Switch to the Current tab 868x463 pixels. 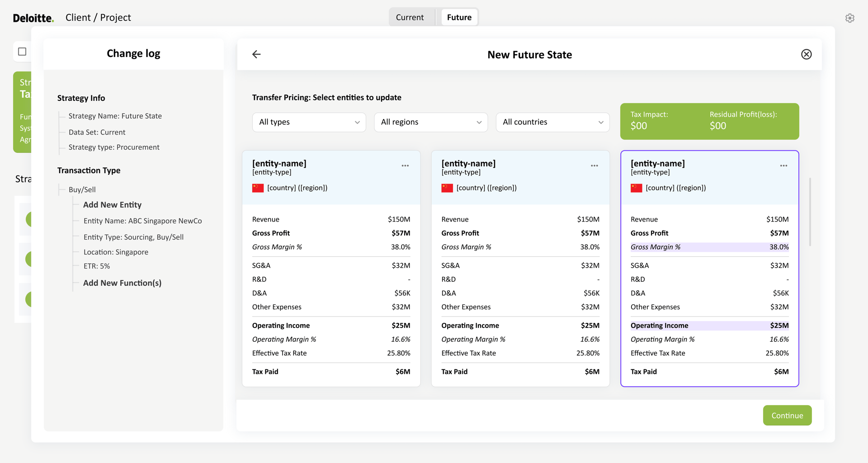[410, 17]
